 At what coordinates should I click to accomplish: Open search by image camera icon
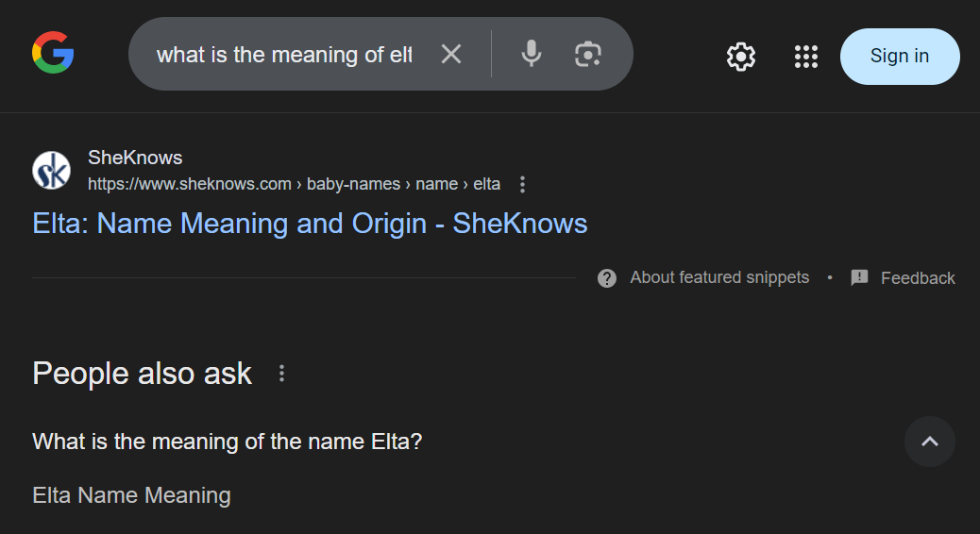tap(588, 54)
